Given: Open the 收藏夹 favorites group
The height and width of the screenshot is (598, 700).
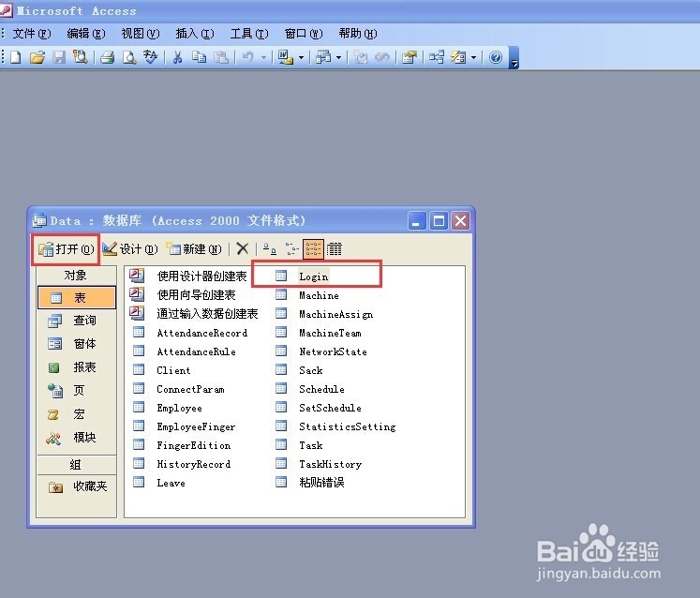Looking at the screenshot, I should 77,486.
